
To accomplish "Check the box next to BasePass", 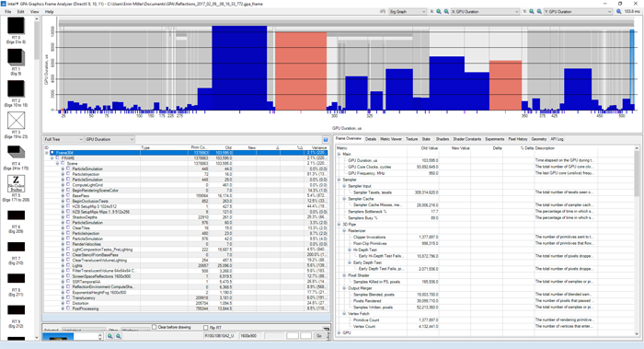I will coord(68,195).
